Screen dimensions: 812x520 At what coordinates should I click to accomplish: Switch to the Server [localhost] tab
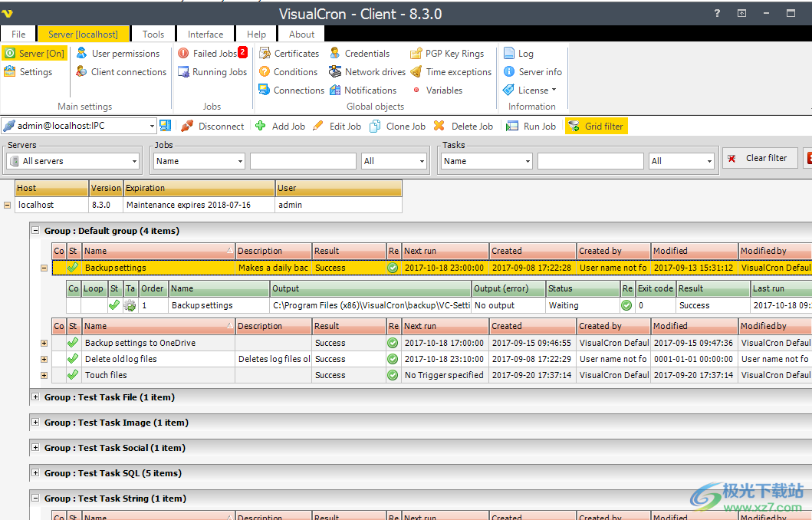[83, 35]
